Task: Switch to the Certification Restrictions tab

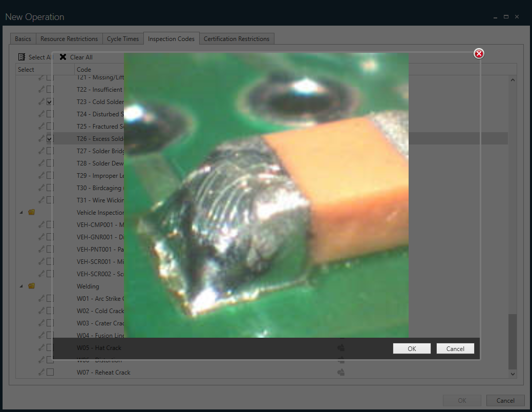Action: 237,38
